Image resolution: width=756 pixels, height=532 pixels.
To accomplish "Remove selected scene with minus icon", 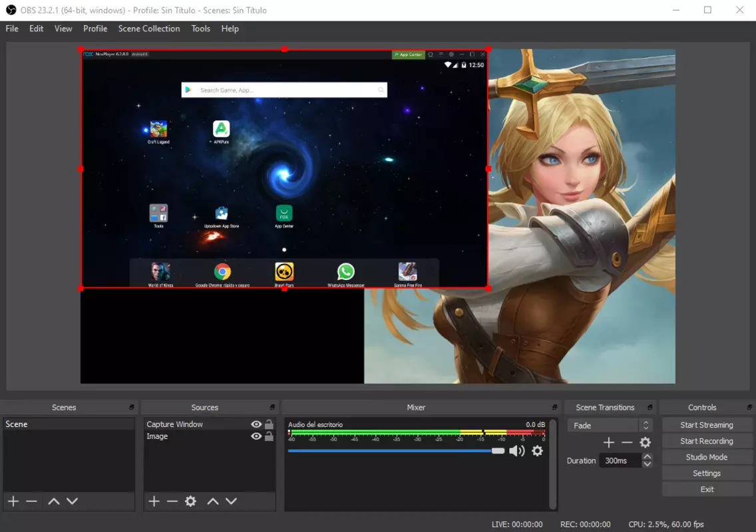I will 31,501.
